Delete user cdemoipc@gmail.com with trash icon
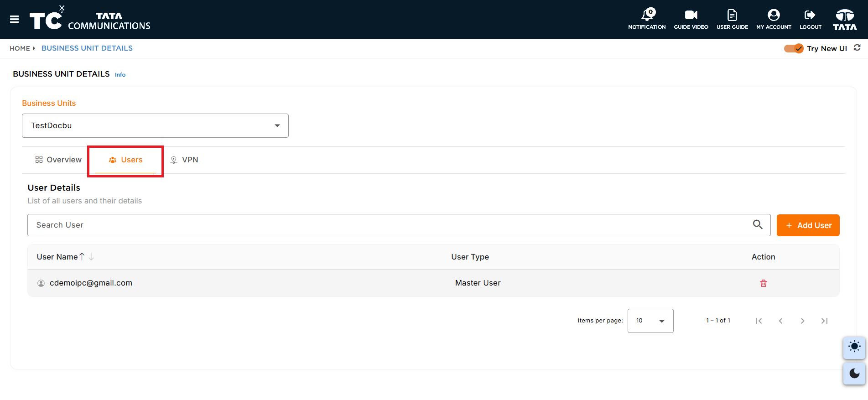 pos(764,283)
